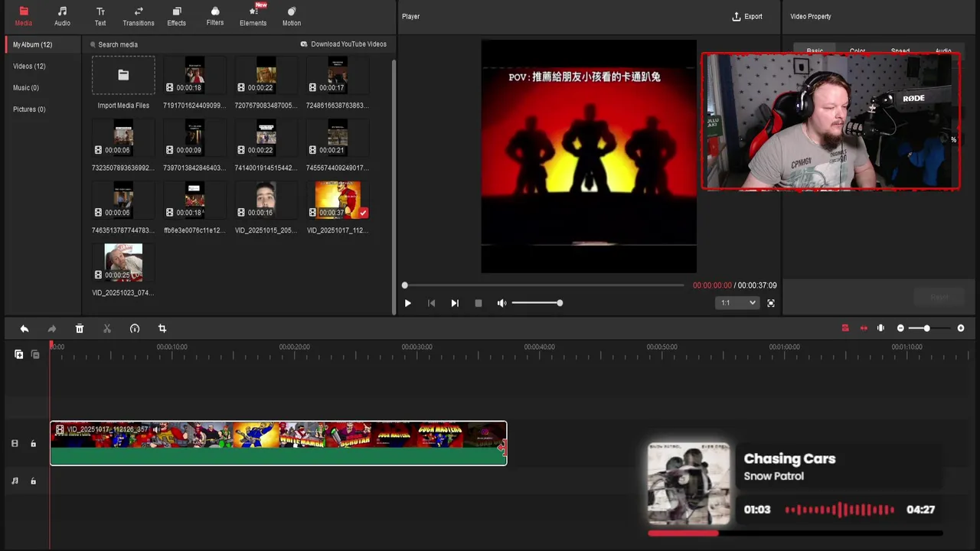This screenshot has height=551, width=980.
Task: Add a new track
Action: pyautogui.click(x=19, y=354)
